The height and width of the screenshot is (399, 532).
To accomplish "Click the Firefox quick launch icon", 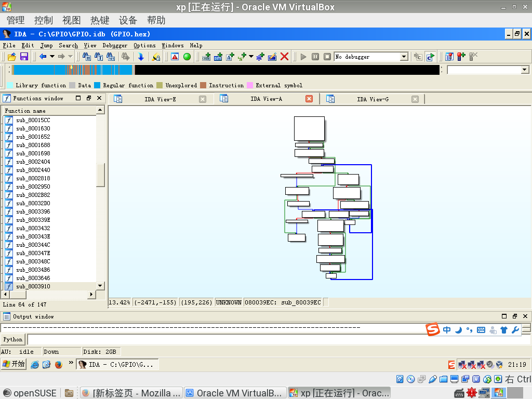I will [x=59, y=365].
